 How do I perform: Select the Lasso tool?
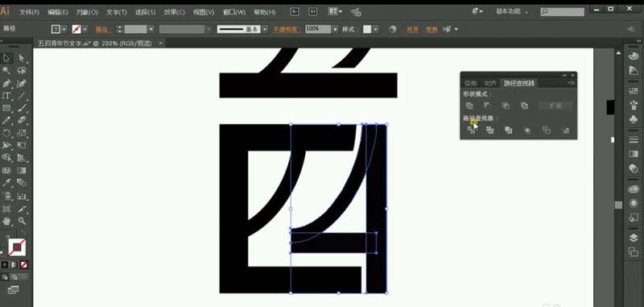(22, 71)
